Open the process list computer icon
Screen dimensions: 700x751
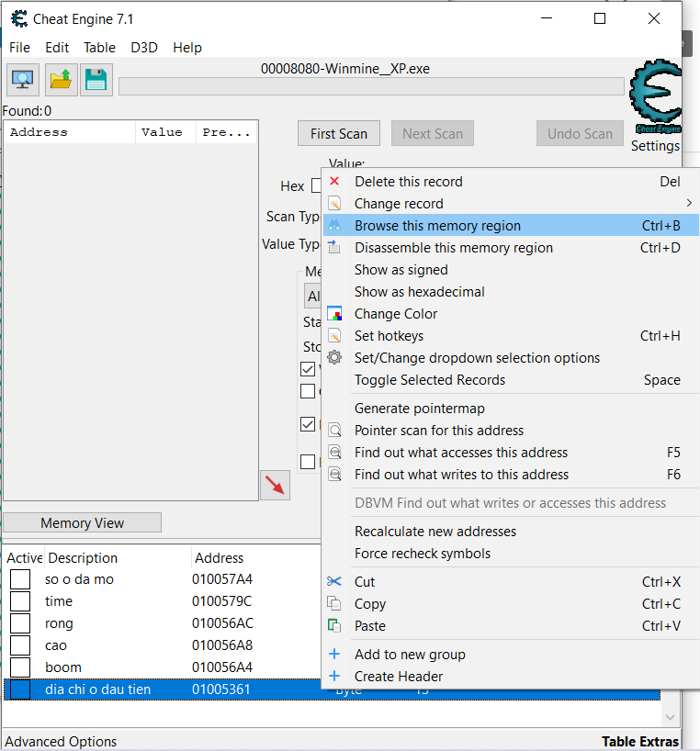(23, 80)
